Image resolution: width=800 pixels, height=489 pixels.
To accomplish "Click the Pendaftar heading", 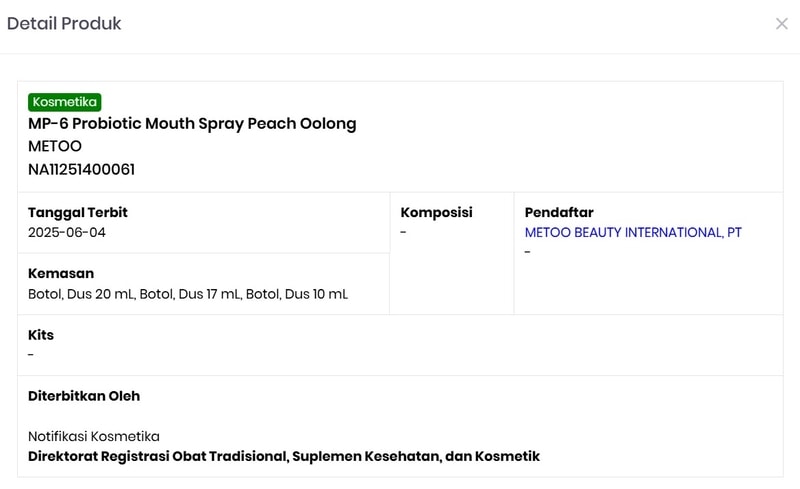I will click(559, 213).
